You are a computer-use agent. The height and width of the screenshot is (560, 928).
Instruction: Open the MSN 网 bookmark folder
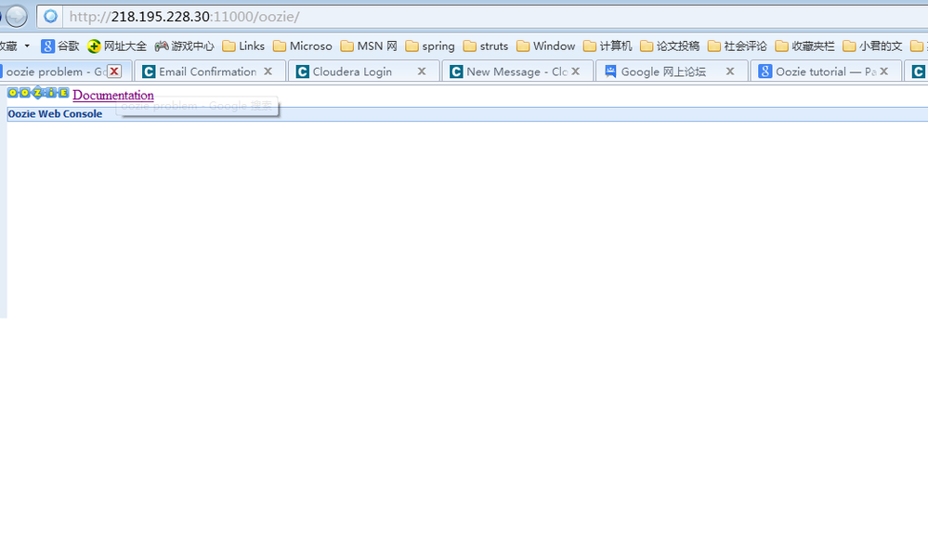pyautogui.click(x=370, y=46)
